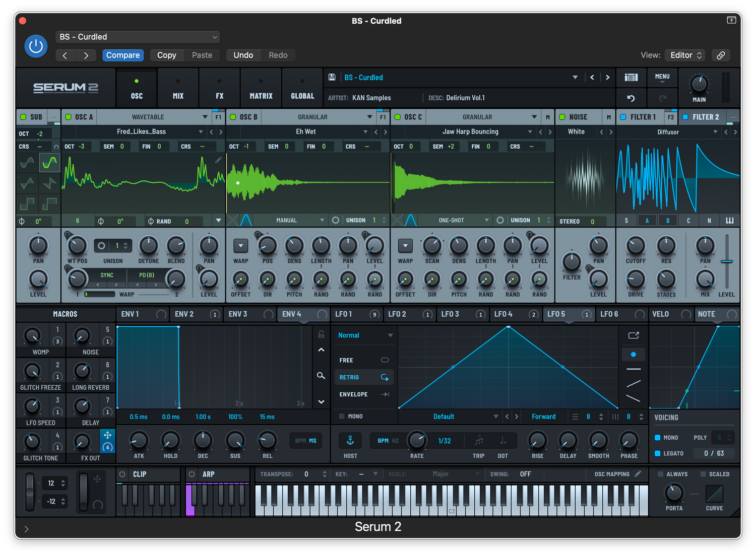Click the Compare button
This screenshot has height=556, width=756.
point(123,55)
